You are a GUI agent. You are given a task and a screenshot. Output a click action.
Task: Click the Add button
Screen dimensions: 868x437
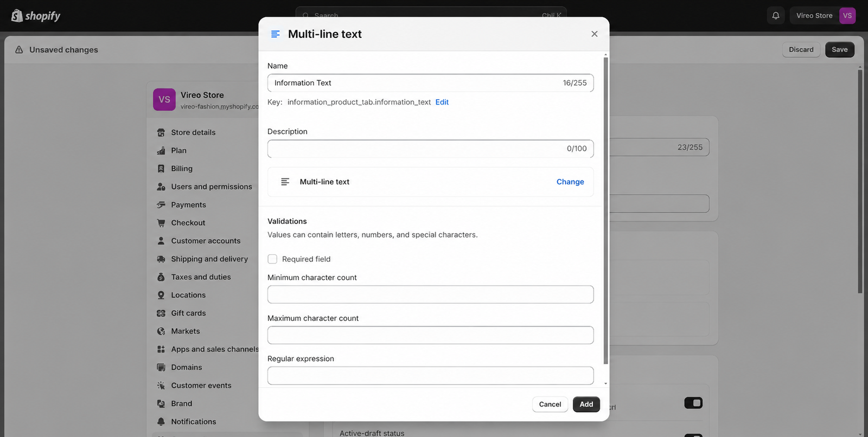[586, 404]
